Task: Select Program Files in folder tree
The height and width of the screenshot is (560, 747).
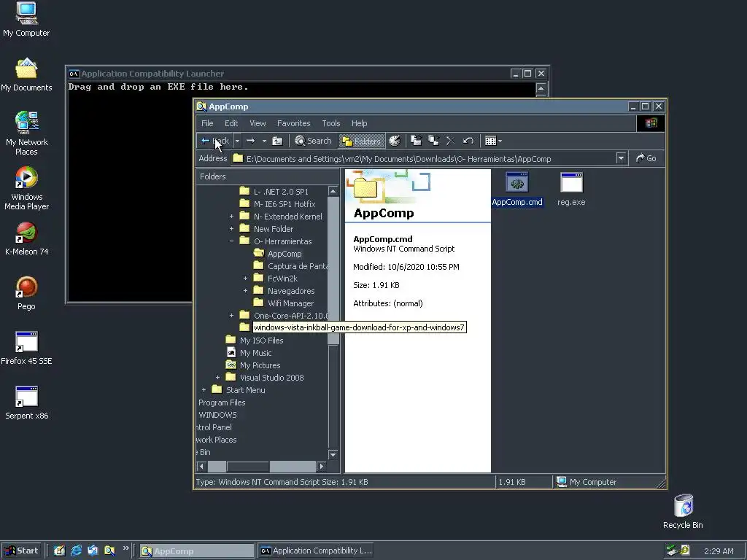Action: tap(222, 402)
